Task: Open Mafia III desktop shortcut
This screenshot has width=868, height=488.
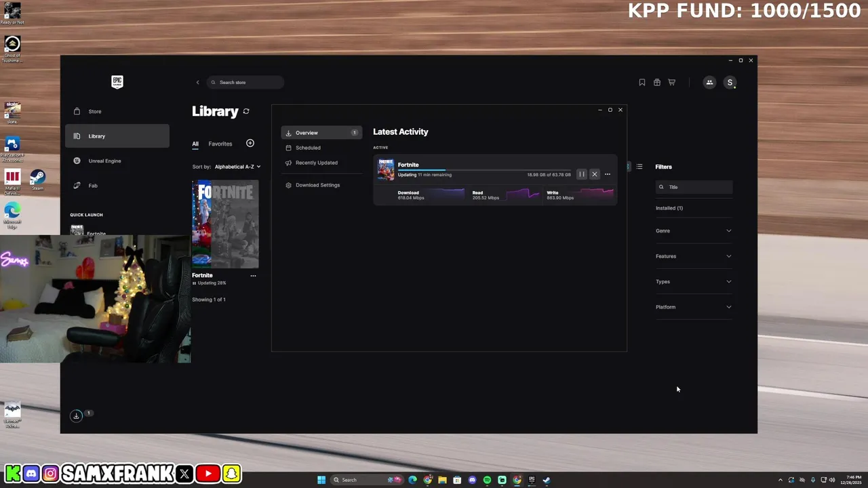Action: [x=12, y=183]
